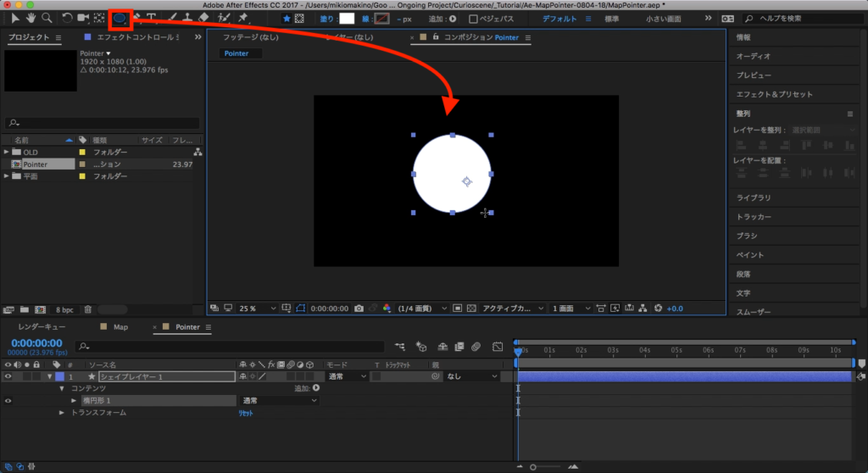Select the Puppet Pin tool
The width and height of the screenshot is (868, 473).
point(243,17)
